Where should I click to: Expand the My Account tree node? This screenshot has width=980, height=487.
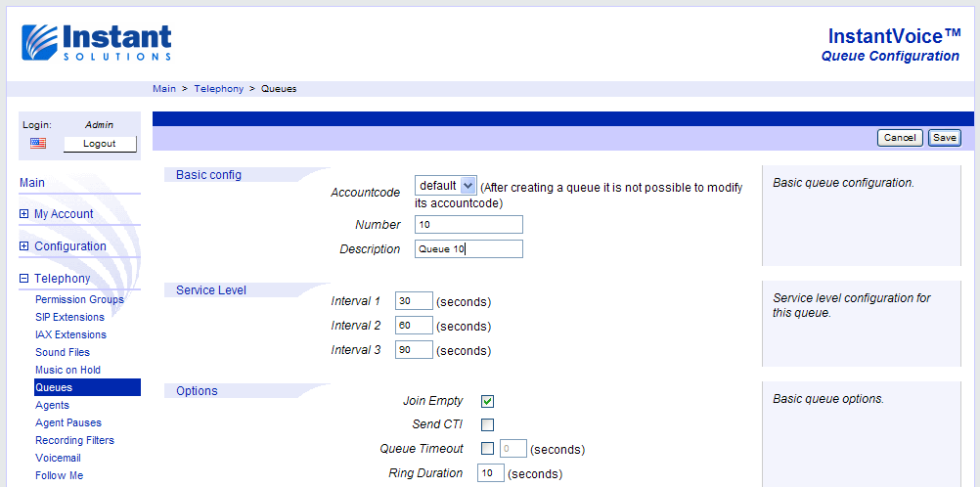tap(24, 214)
